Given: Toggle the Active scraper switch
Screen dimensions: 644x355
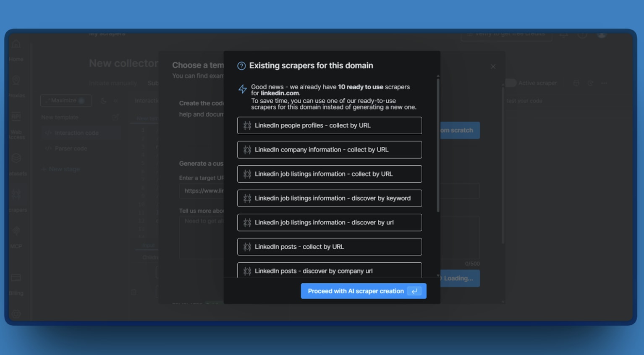Looking at the screenshot, I should click(x=510, y=83).
